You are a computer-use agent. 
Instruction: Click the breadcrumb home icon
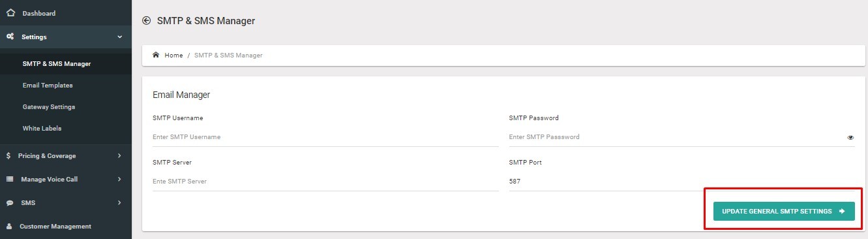[x=156, y=55]
